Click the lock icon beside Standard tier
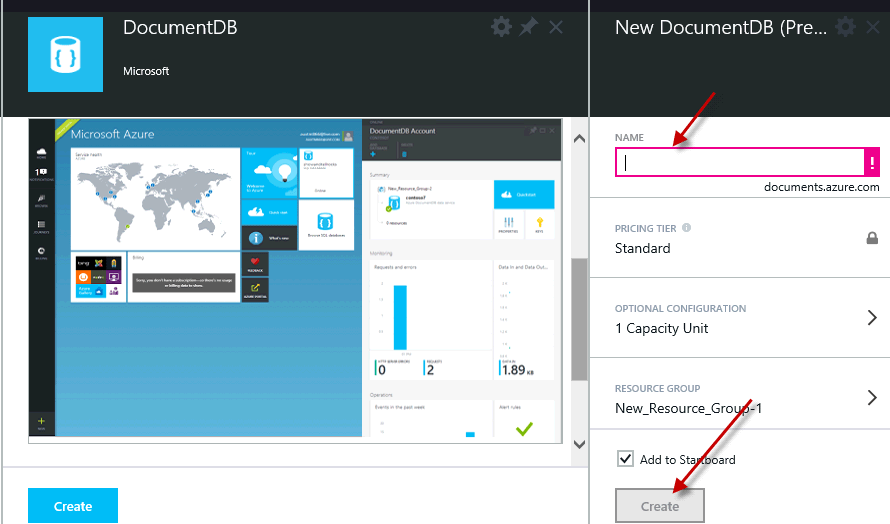Viewport: 890px width, 524px height. [x=872, y=238]
